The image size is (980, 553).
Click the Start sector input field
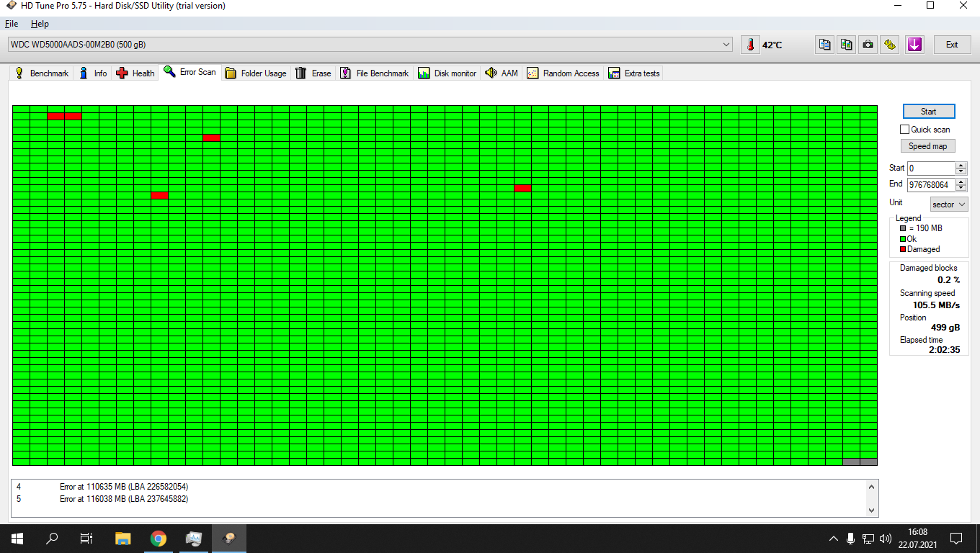[931, 168]
